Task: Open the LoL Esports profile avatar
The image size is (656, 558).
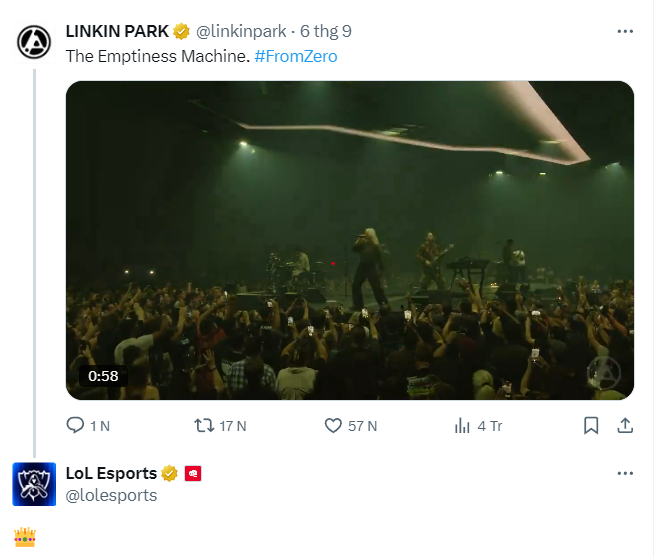Action: coord(34,484)
